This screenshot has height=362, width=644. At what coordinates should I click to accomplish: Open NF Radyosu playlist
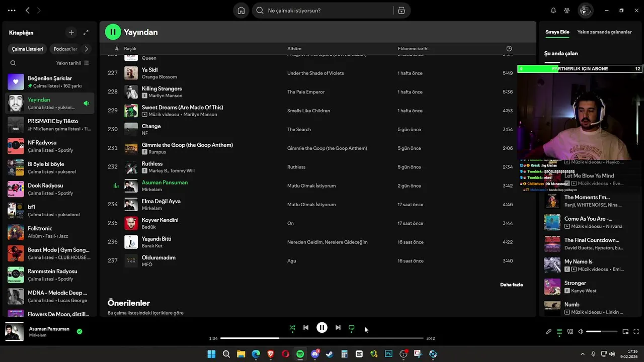coord(50,146)
